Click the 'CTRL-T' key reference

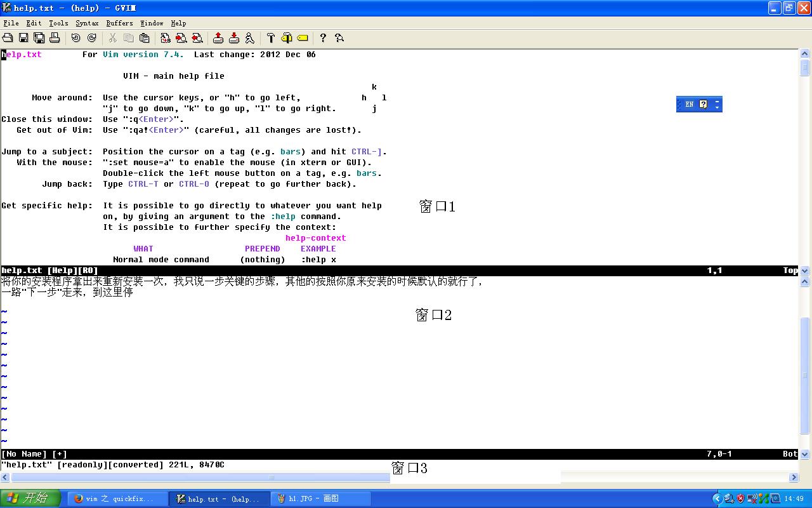point(143,184)
